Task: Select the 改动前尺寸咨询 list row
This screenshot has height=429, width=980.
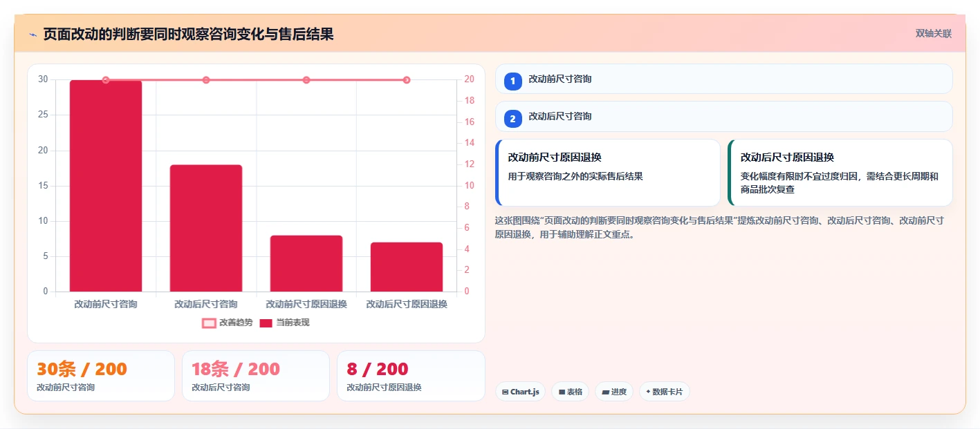Action: pos(724,79)
